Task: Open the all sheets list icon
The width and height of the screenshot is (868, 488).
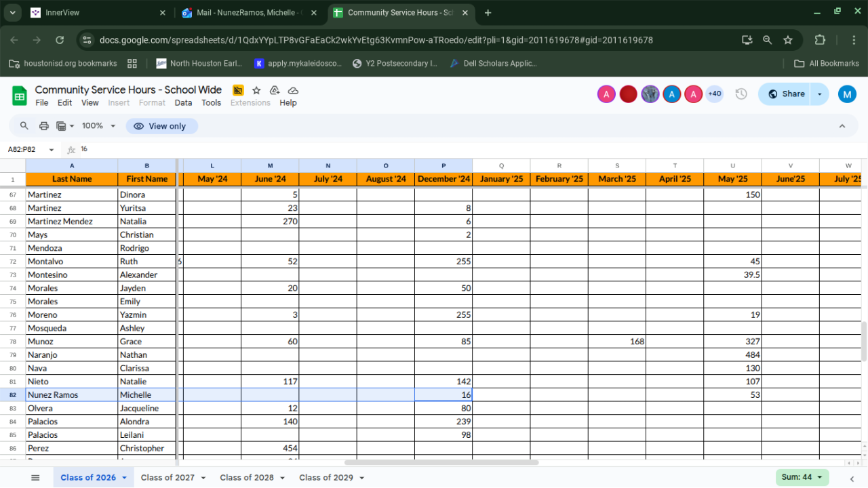Action: 35,478
